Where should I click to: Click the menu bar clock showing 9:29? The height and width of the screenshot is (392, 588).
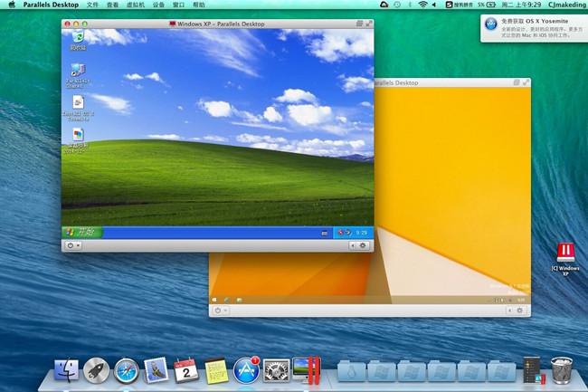[522, 5]
